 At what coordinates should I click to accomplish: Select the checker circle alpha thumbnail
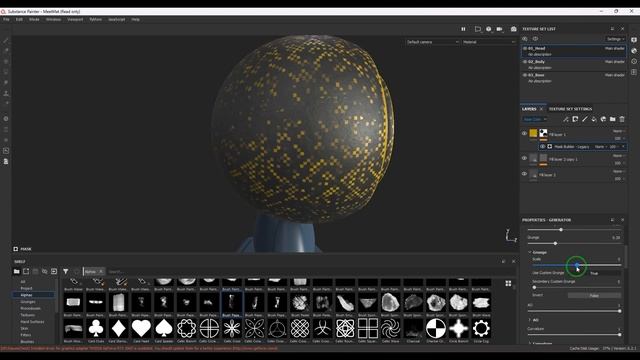click(x=436, y=328)
